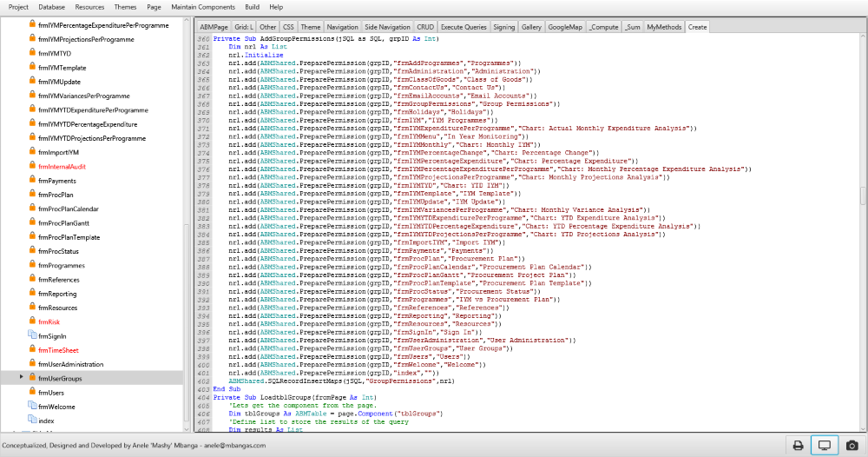Switch to the Theme tab
868x457 pixels.
311,27
